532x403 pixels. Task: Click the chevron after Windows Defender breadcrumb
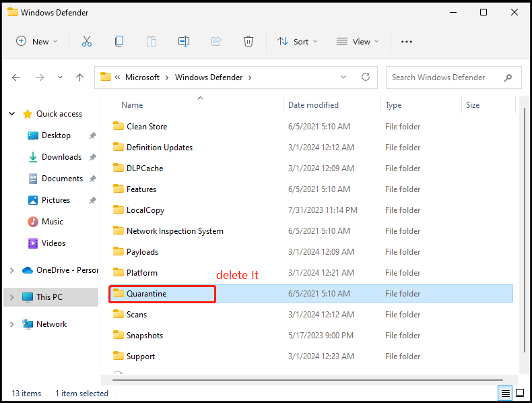click(250, 77)
